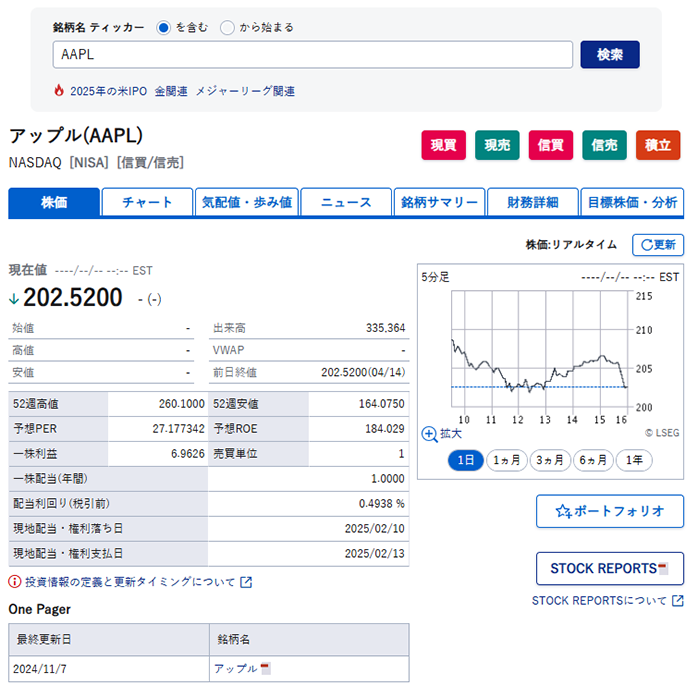The image size is (690, 691).
Task: Click the 出来高 value 335,364
Action: pos(385,328)
